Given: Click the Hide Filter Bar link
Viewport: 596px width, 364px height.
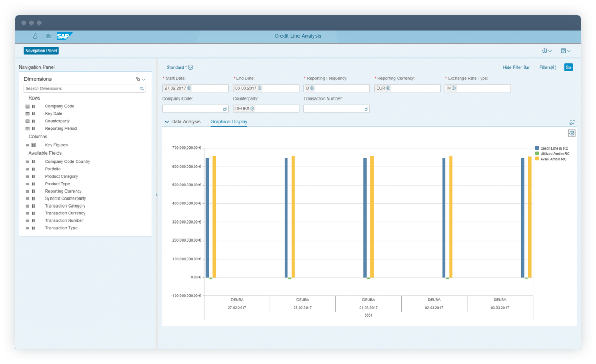Looking at the screenshot, I should tap(516, 68).
